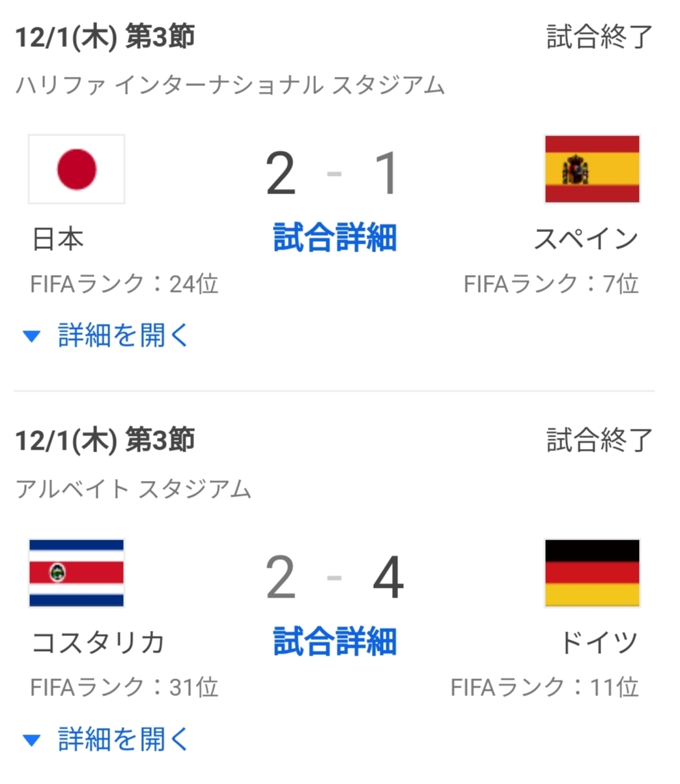Screen dimensions: 680x784
Task: Expand 詳細を開く under Japan match
Action: point(123,335)
